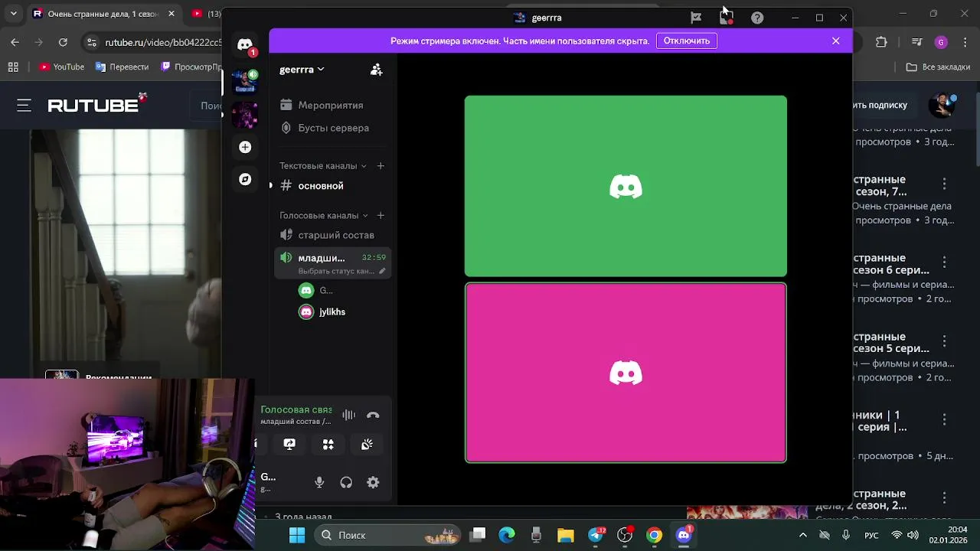
Task: Open Discord inbox flag icon
Action: [x=696, y=18]
